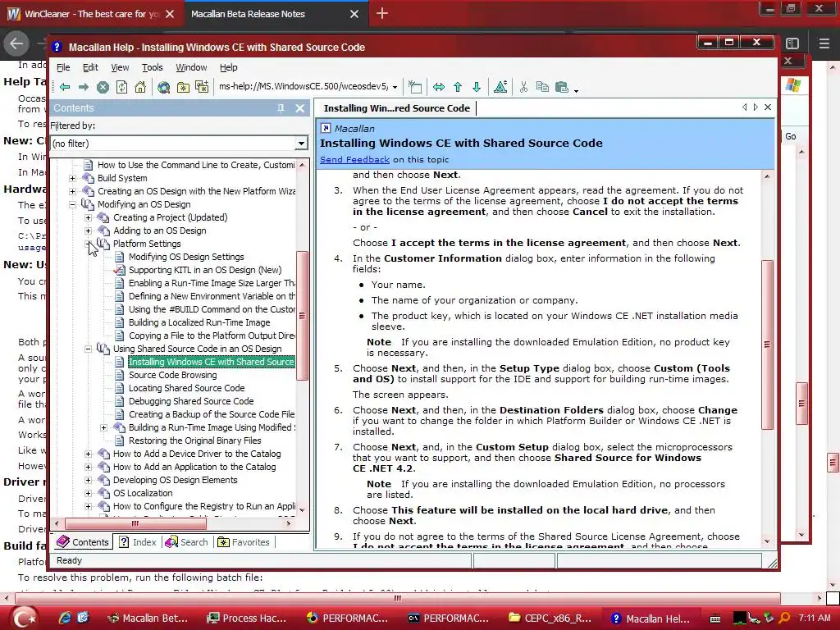Click the CEPC_x86_R... taskbar folder button
This screenshot has height=630, width=840.
click(x=550, y=619)
